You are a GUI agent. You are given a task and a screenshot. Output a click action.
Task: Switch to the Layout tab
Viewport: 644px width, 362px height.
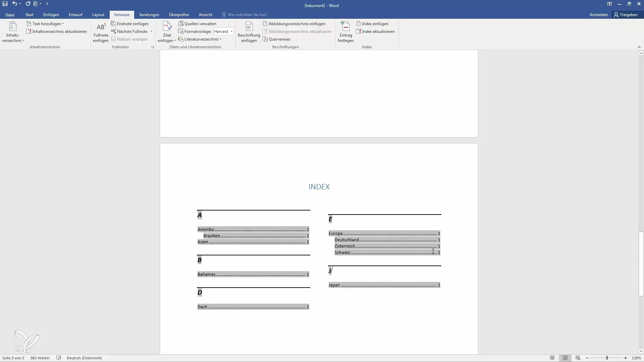(98, 15)
